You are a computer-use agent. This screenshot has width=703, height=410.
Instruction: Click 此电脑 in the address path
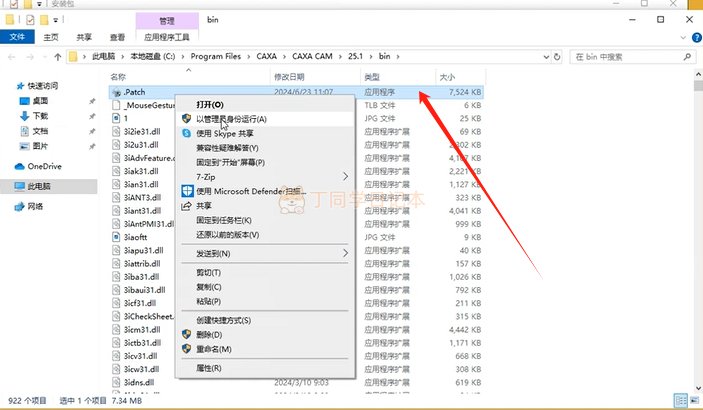click(x=104, y=57)
